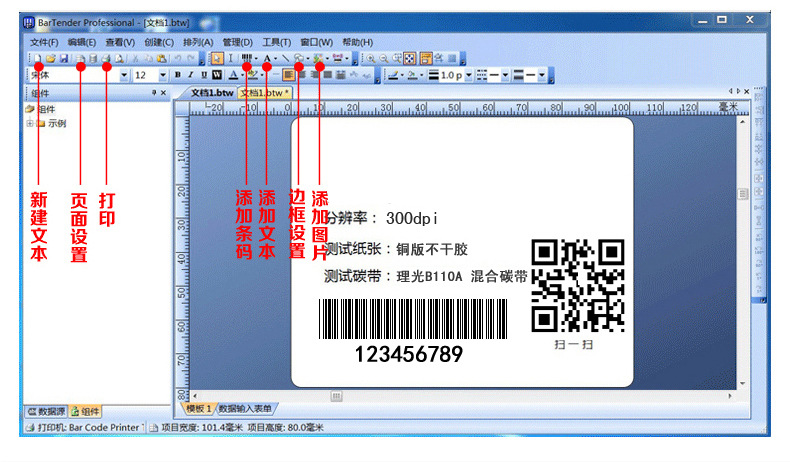This screenshot has width=790, height=462.
Task: Open database connection setup icon
Action: pyautogui.click(x=93, y=58)
